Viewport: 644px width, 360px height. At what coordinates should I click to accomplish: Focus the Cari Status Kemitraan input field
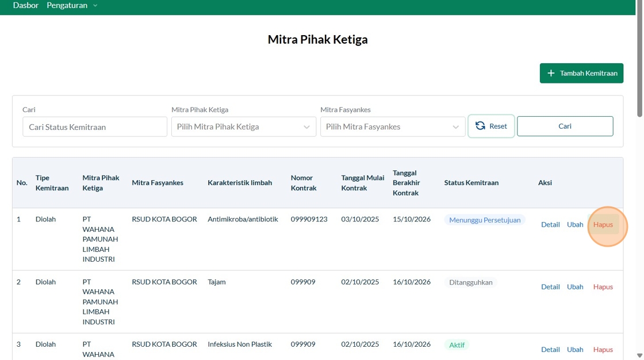pyautogui.click(x=95, y=127)
